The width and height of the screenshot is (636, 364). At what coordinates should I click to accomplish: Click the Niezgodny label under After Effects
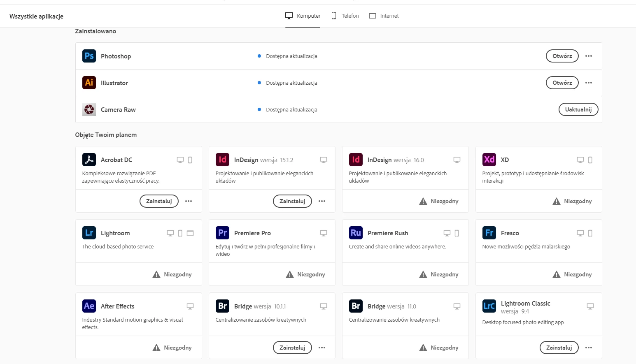pyautogui.click(x=178, y=348)
